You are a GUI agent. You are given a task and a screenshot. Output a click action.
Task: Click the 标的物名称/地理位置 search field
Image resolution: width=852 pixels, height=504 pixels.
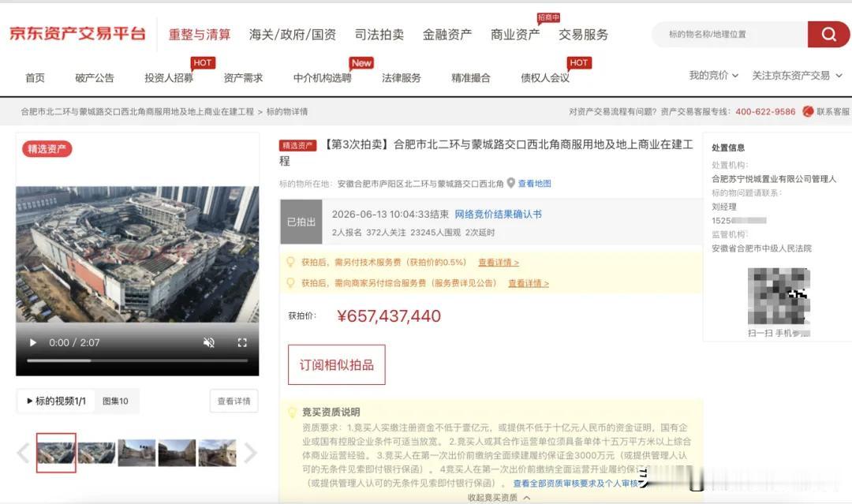point(730,34)
